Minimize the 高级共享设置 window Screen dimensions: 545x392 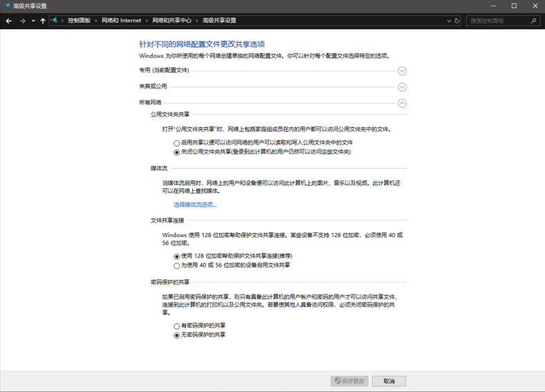493,6
